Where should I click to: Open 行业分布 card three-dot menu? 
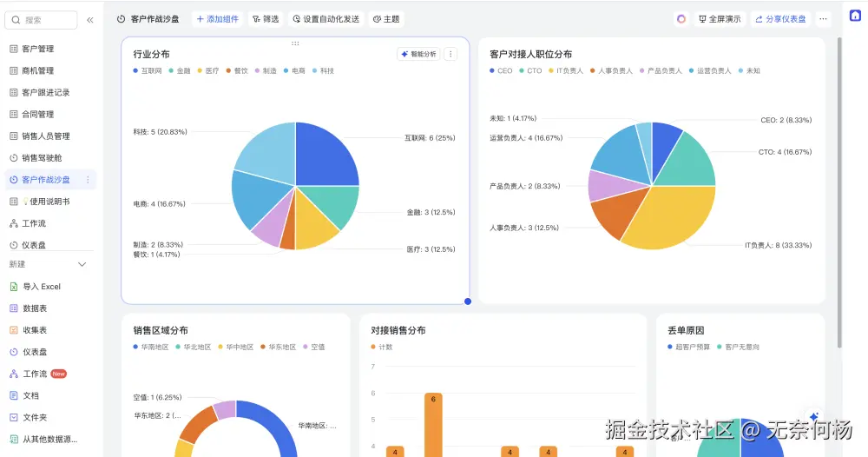click(x=450, y=54)
